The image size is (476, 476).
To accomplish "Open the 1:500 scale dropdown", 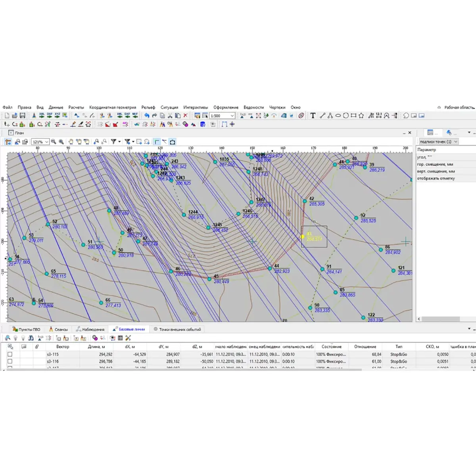I will [232, 116].
